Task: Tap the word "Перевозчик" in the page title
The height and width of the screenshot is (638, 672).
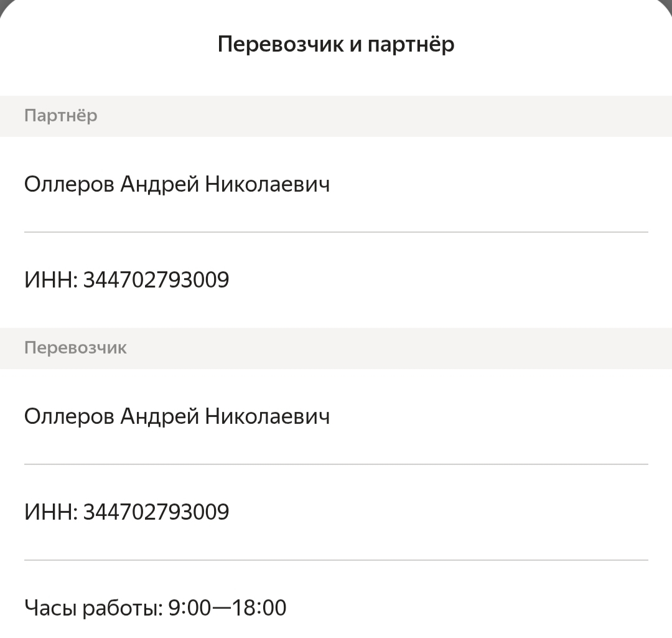Action: (x=279, y=45)
